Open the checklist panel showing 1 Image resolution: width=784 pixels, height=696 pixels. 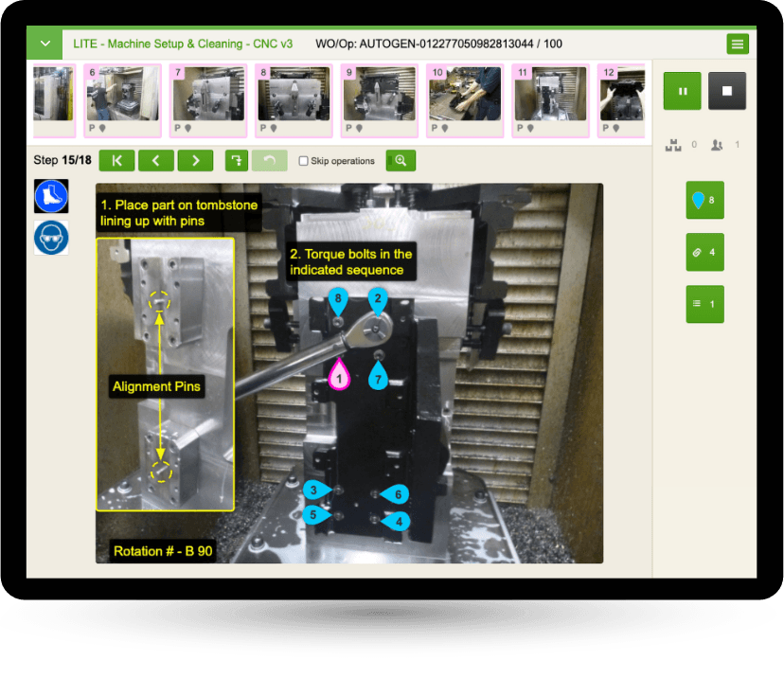coord(704,304)
